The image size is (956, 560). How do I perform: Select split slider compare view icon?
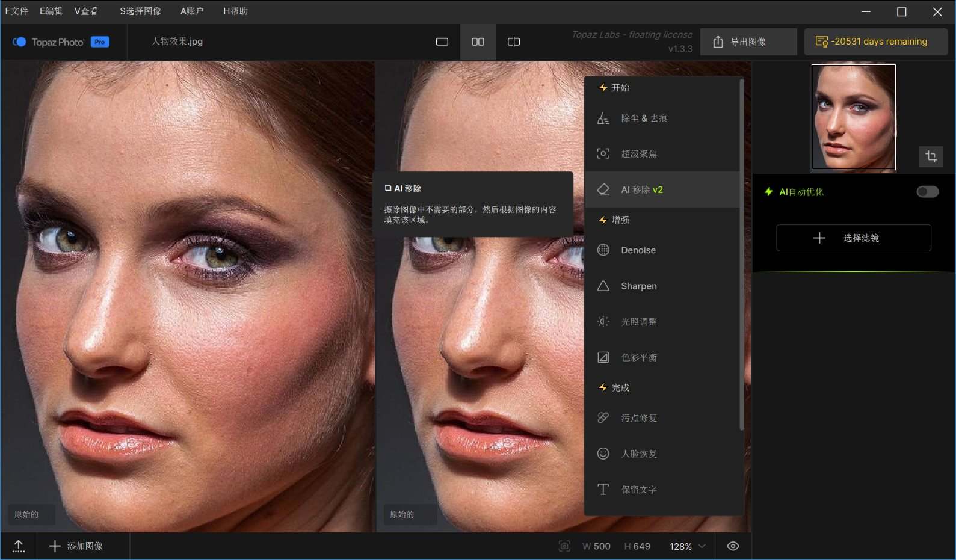tap(513, 42)
